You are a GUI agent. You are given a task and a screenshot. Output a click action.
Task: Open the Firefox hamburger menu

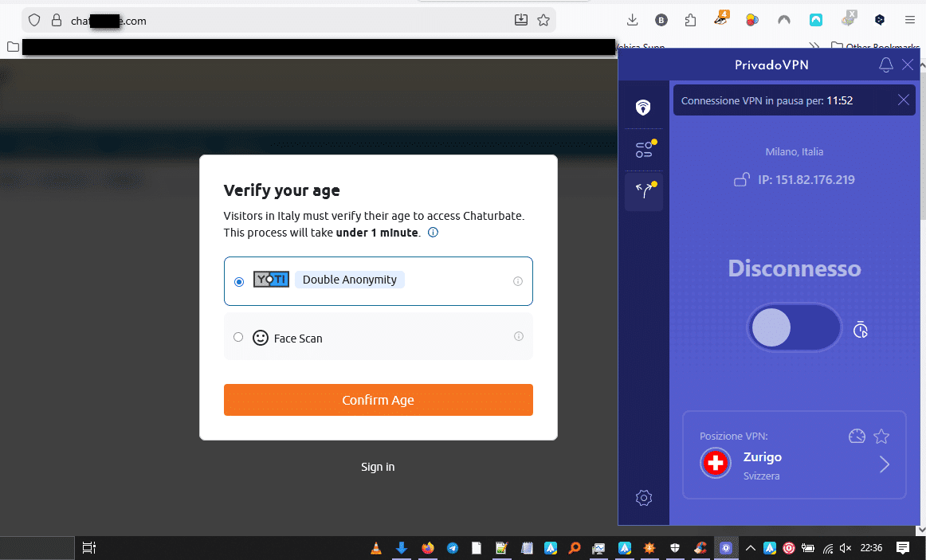[910, 20]
